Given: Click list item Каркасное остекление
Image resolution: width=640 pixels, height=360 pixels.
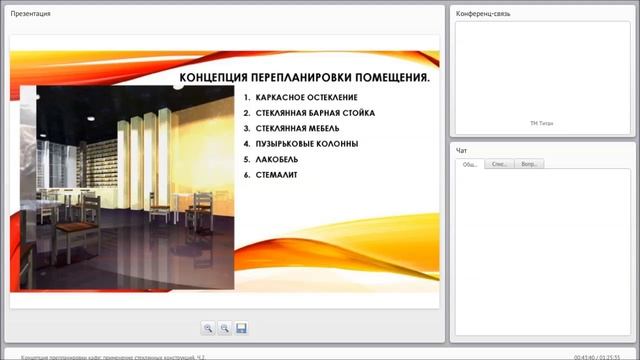Looking at the screenshot, I should point(306,98).
